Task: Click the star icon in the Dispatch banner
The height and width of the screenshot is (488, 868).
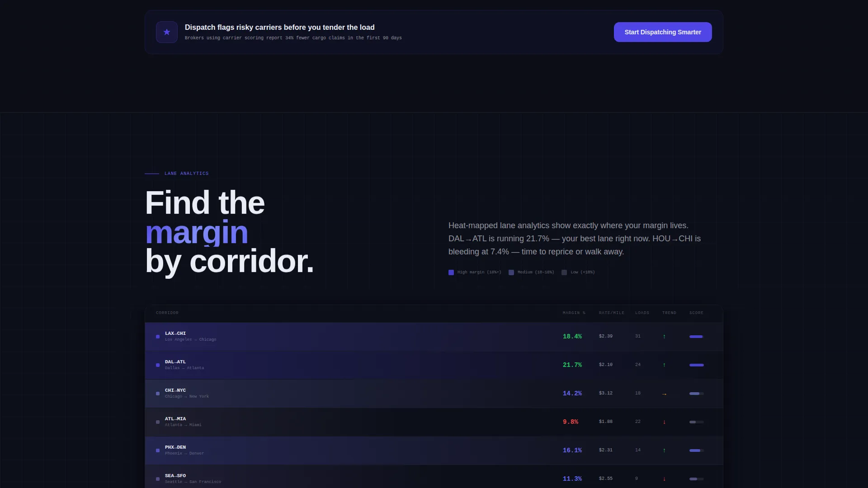Action: tap(167, 32)
